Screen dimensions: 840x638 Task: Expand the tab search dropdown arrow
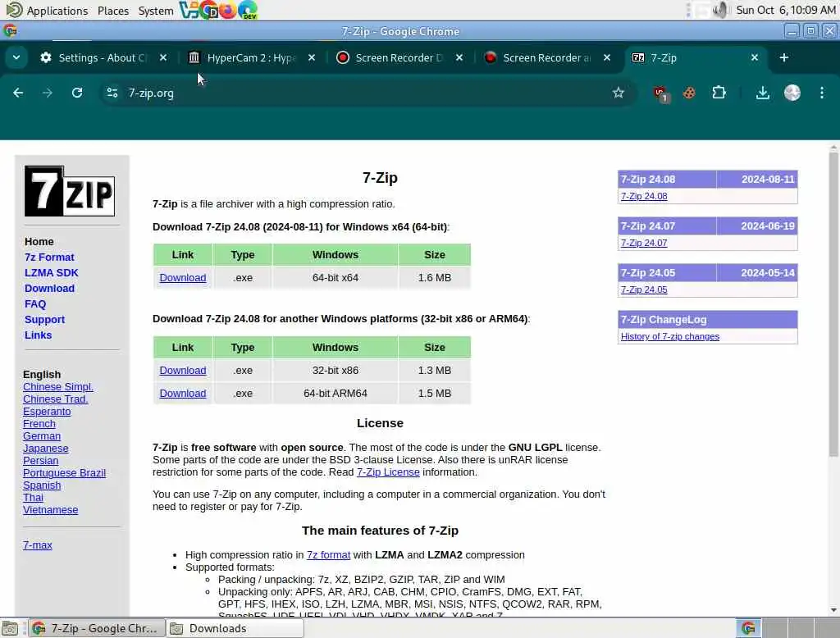[x=16, y=57]
